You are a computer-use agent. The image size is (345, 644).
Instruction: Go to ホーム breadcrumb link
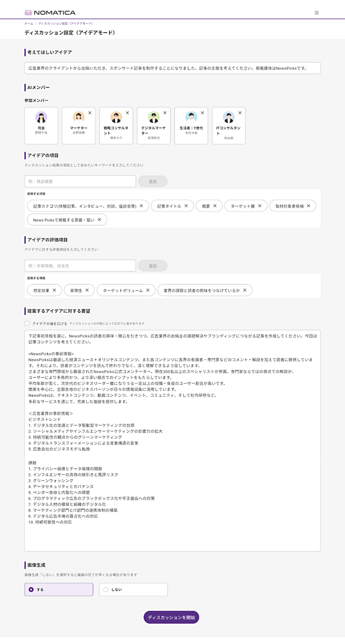click(29, 24)
